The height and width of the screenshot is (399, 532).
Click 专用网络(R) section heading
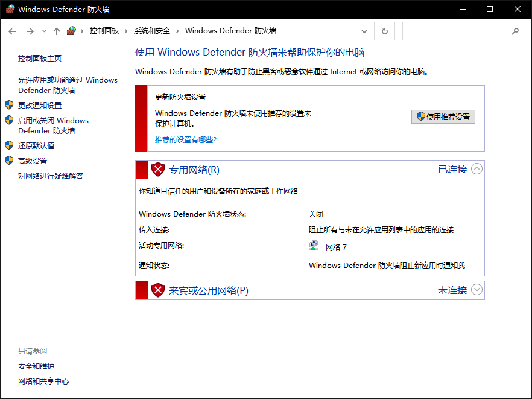[194, 170]
